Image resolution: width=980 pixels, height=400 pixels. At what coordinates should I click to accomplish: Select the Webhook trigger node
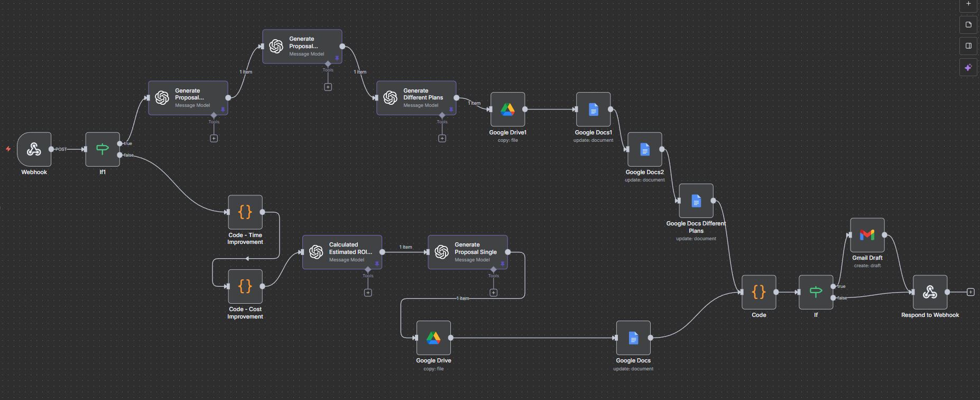coord(34,149)
